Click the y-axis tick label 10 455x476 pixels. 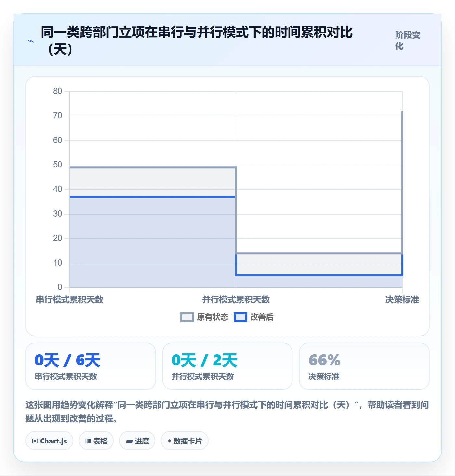point(58,263)
